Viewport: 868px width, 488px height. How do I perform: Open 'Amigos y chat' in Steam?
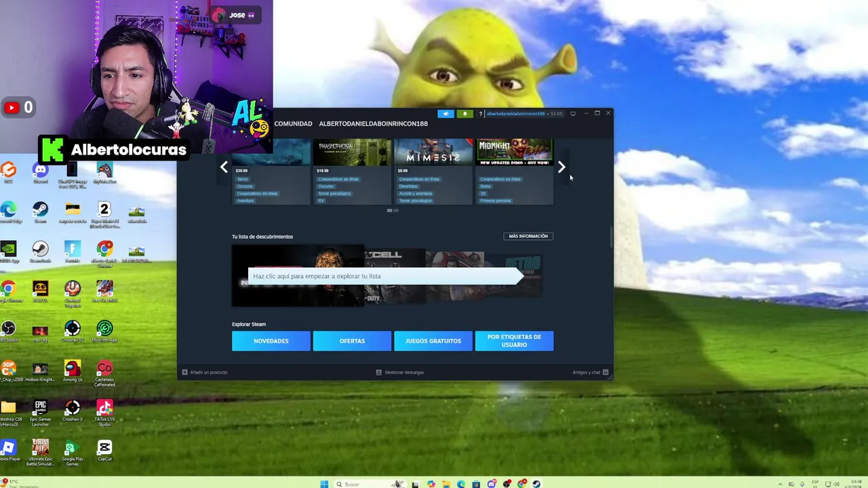coord(590,372)
